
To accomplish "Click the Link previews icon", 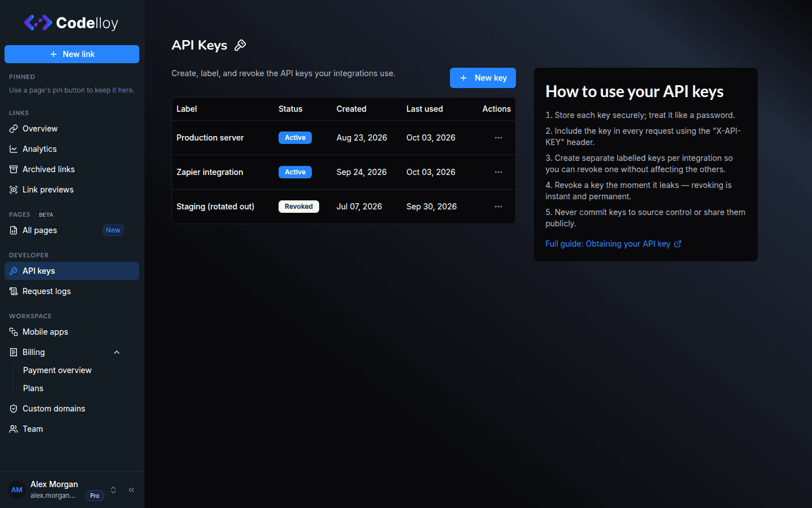I will click(x=14, y=190).
